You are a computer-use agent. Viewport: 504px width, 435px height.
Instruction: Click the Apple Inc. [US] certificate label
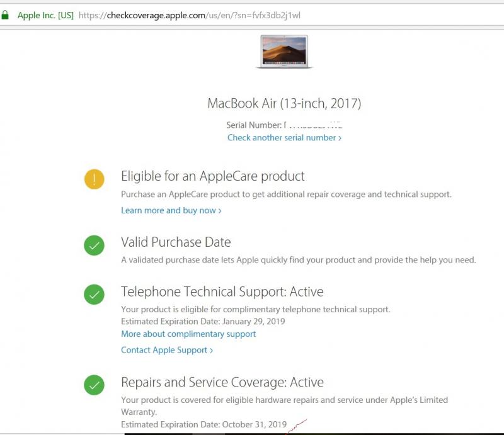(x=45, y=15)
